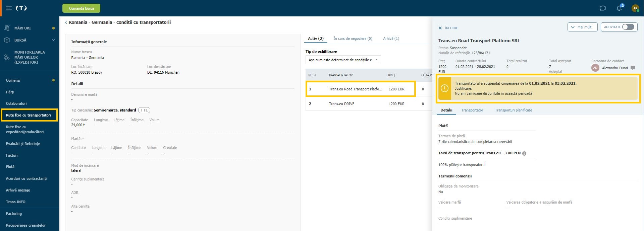Screen dimensions: 644x231
Task: Click the back arrow beside route title
Action: [66, 22]
